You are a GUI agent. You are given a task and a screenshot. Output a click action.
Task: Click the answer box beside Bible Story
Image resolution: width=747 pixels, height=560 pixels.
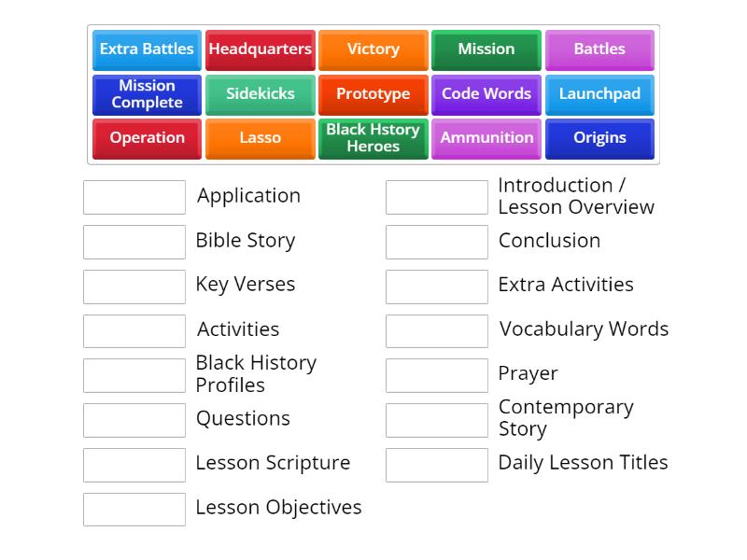pos(134,242)
